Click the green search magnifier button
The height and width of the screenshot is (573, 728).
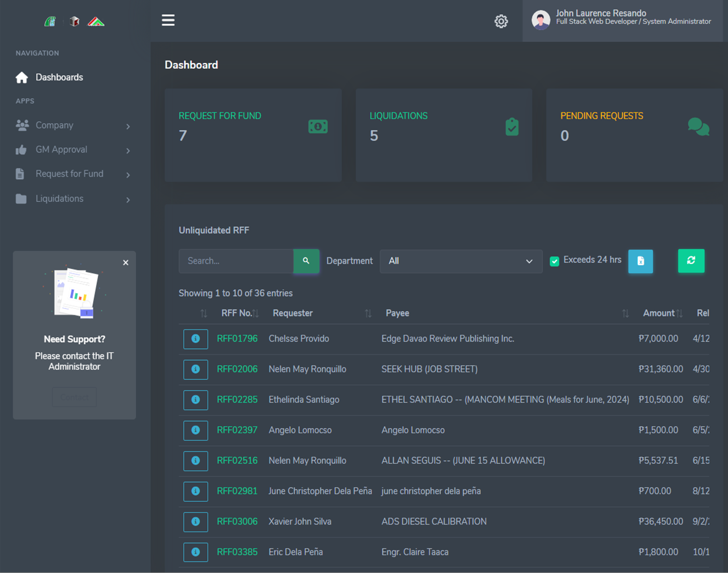(306, 261)
